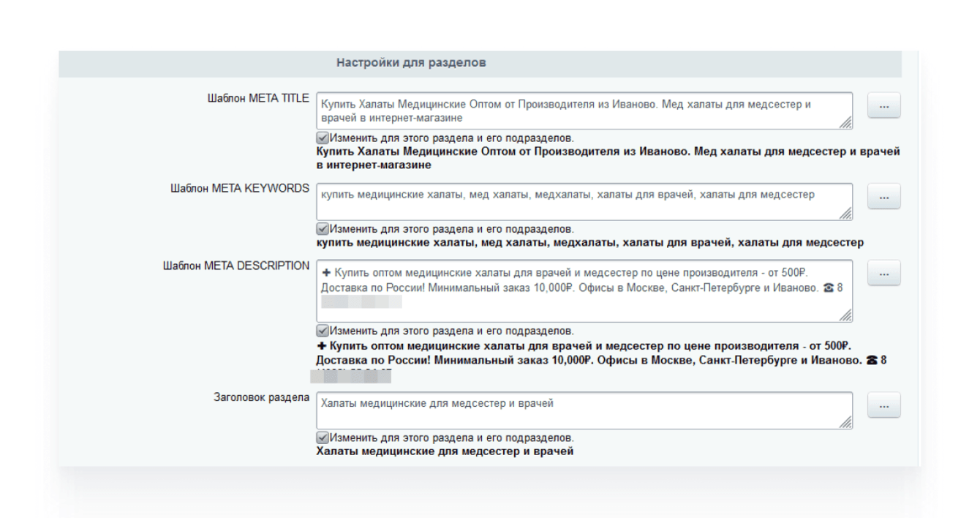Click the 'Шаблон META DESCRIPTION' label
The height and width of the screenshot is (518, 980).
pyautogui.click(x=235, y=266)
